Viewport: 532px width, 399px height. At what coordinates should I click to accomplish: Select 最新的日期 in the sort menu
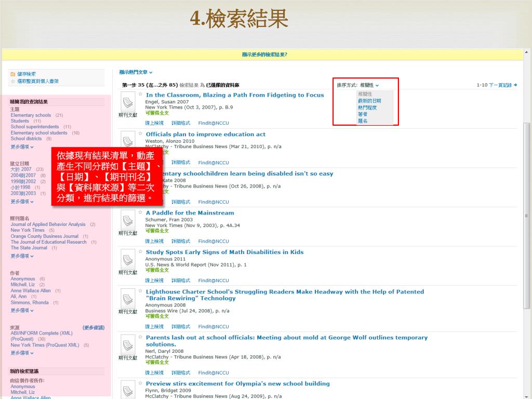pyautogui.click(x=369, y=101)
